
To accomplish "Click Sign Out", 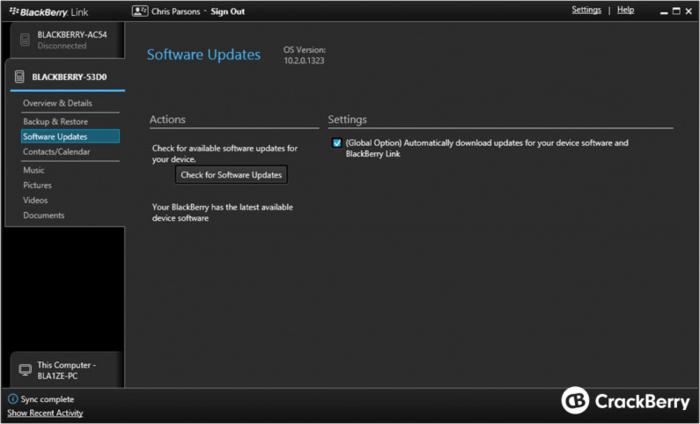I will (x=228, y=12).
